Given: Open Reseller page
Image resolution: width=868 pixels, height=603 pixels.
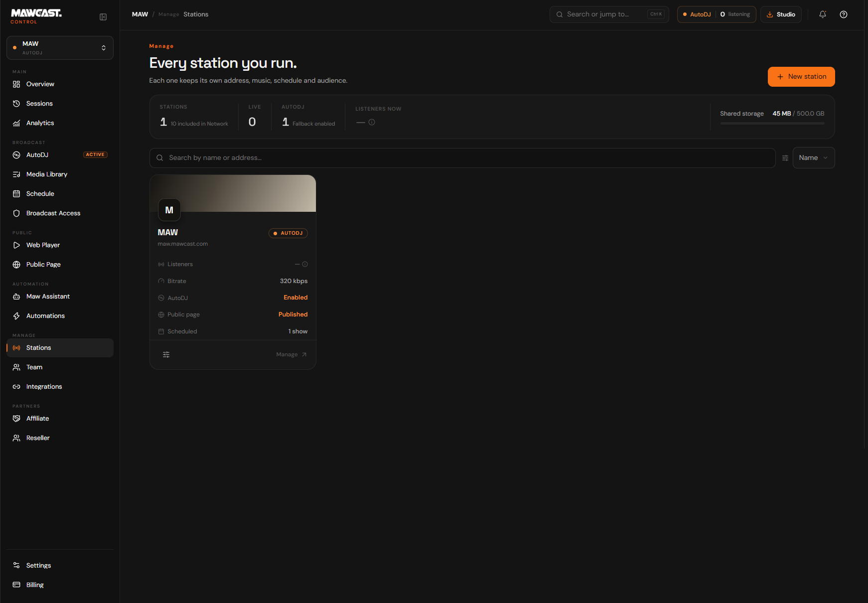Looking at the screenshot, I should point(60,438).
